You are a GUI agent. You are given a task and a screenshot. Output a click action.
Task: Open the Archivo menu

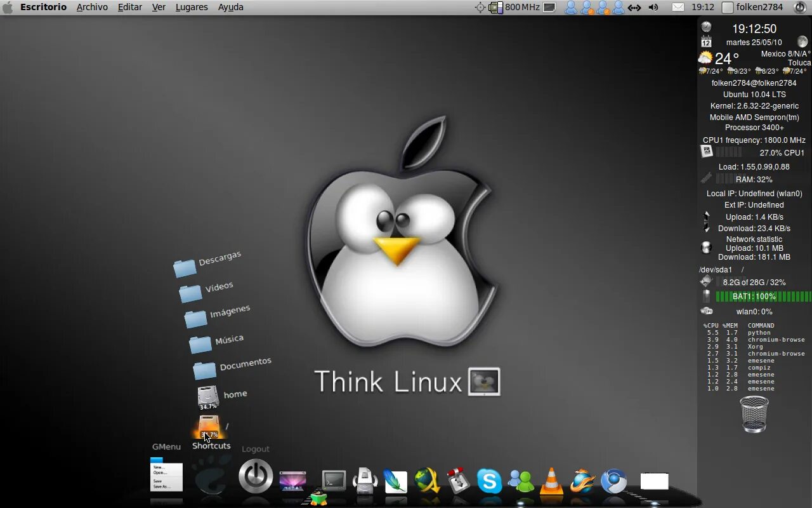92,7
